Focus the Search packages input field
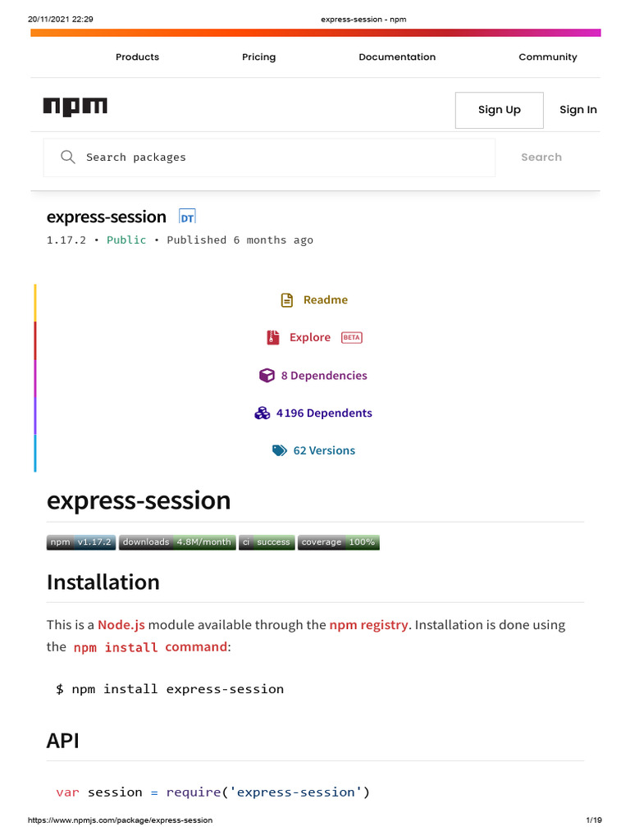The width and height of the screenshot is (630, 840). 279,157
